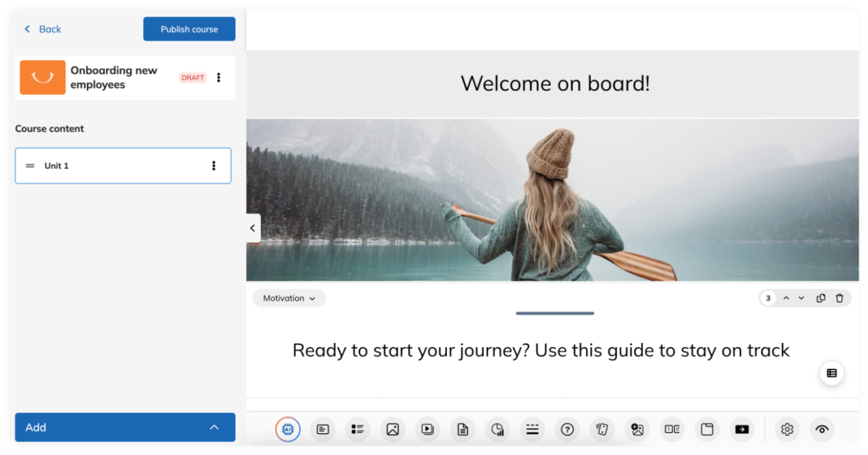Delete the current section with trash icon
This screenshot has width=868, height=455.
pos(839,298)
